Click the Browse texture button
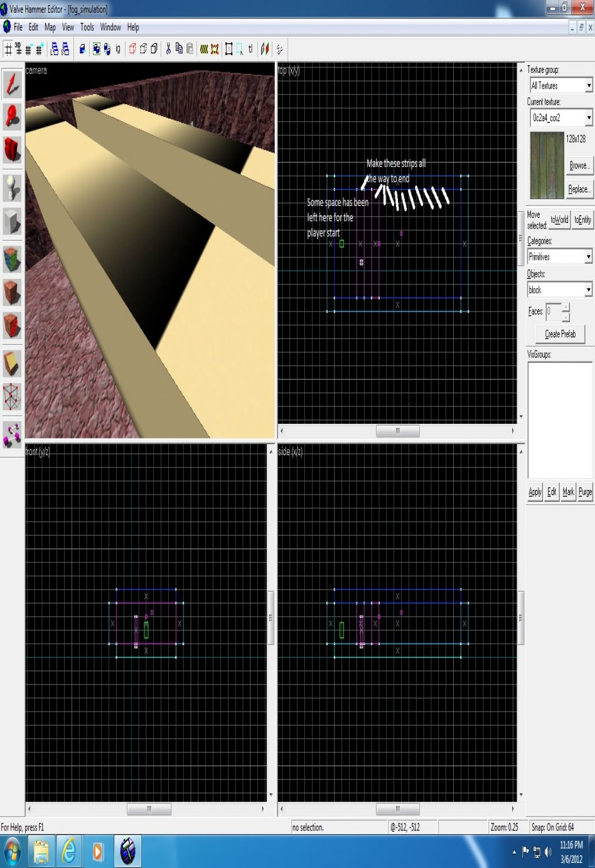The height and width of the screenshot is (868, 595). [x=579, y=166]
